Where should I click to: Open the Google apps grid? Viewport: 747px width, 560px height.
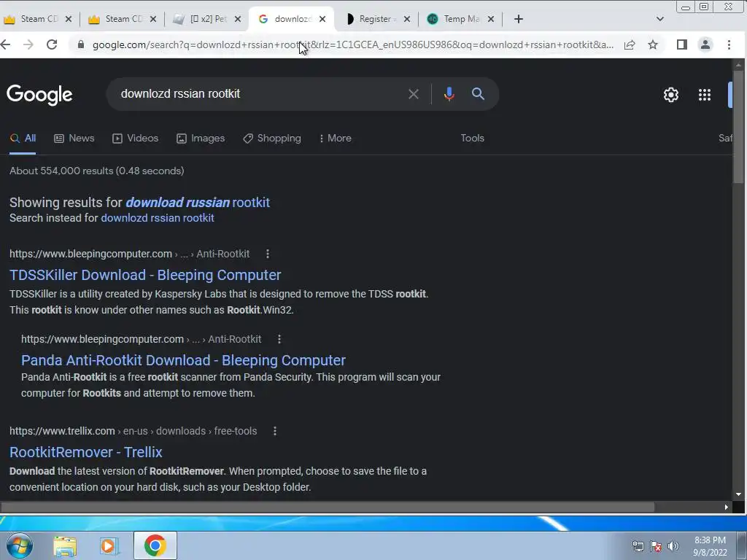705,95
